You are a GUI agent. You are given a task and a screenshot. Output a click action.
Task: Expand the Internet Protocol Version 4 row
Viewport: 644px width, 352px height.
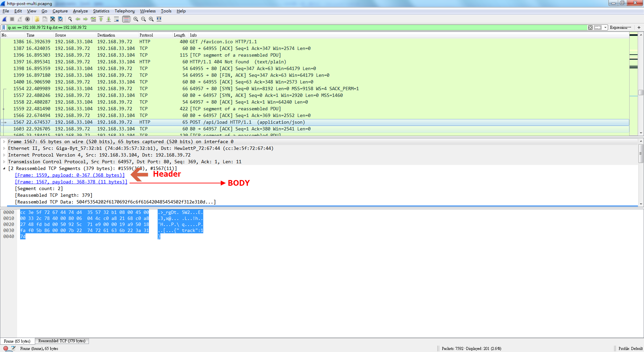(x=4, y=155)
